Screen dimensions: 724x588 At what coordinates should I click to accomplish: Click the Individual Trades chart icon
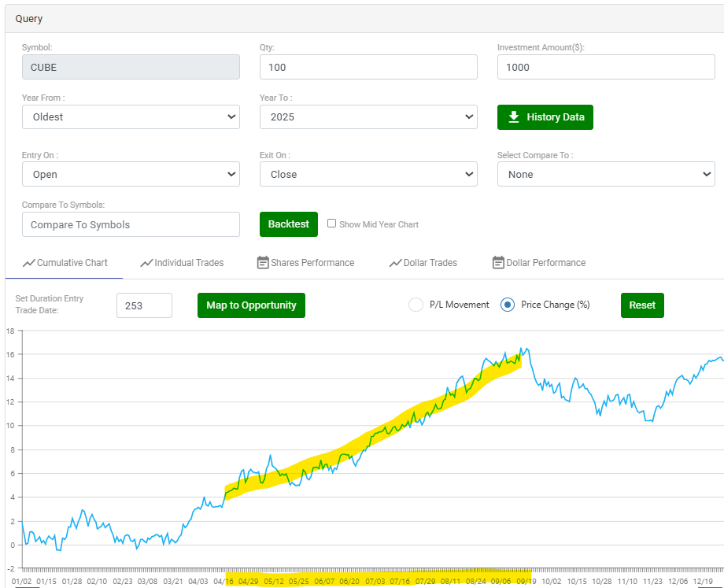pyautogui.click(x=146, y=263)
